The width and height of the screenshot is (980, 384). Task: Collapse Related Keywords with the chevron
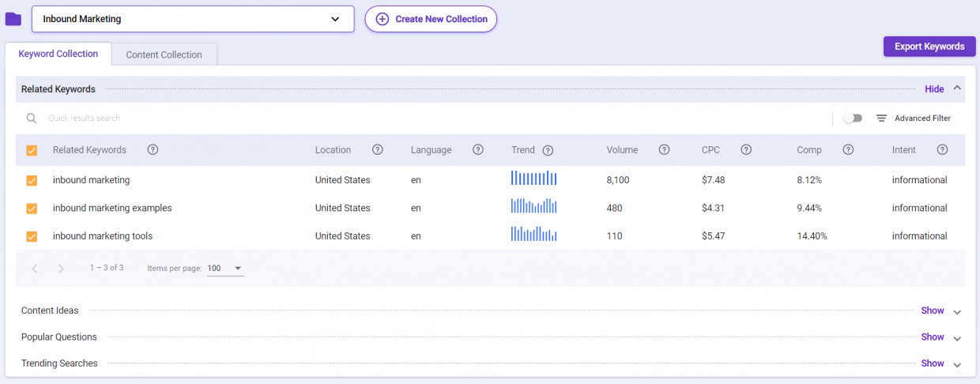point(957,88)
